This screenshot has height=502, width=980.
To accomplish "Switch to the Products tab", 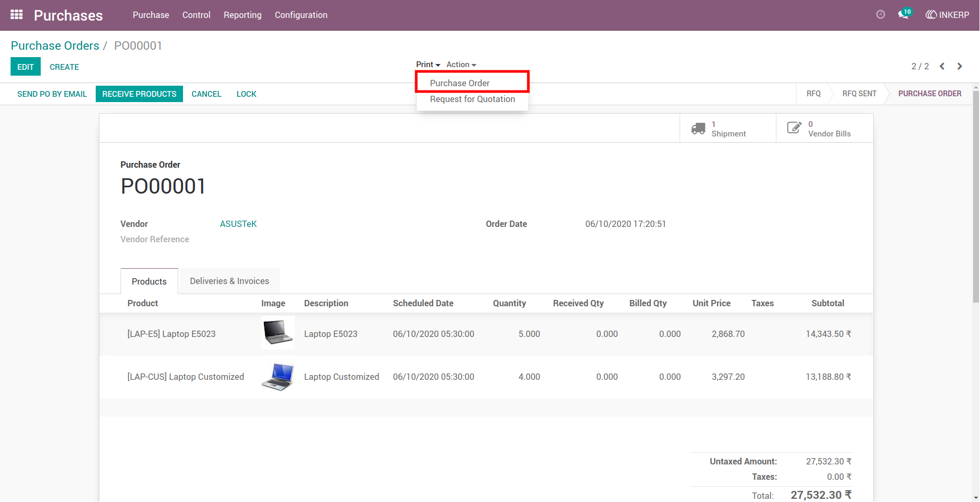I will (149, 281).
